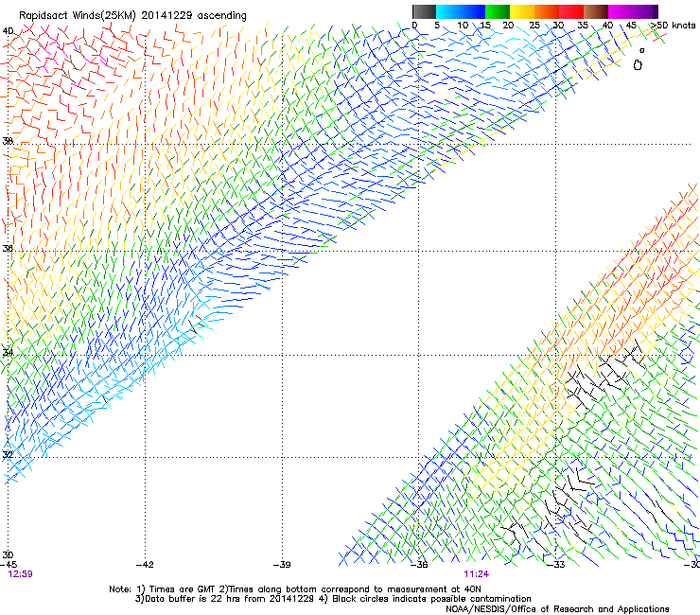
Task: Click longitude label -33 on bottom axis
Action: point(556,565)
